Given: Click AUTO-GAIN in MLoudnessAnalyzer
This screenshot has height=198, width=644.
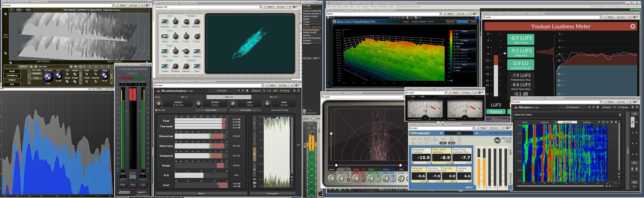Looking at the screenshot, I should pyautogui.click(x=245, y=110).
